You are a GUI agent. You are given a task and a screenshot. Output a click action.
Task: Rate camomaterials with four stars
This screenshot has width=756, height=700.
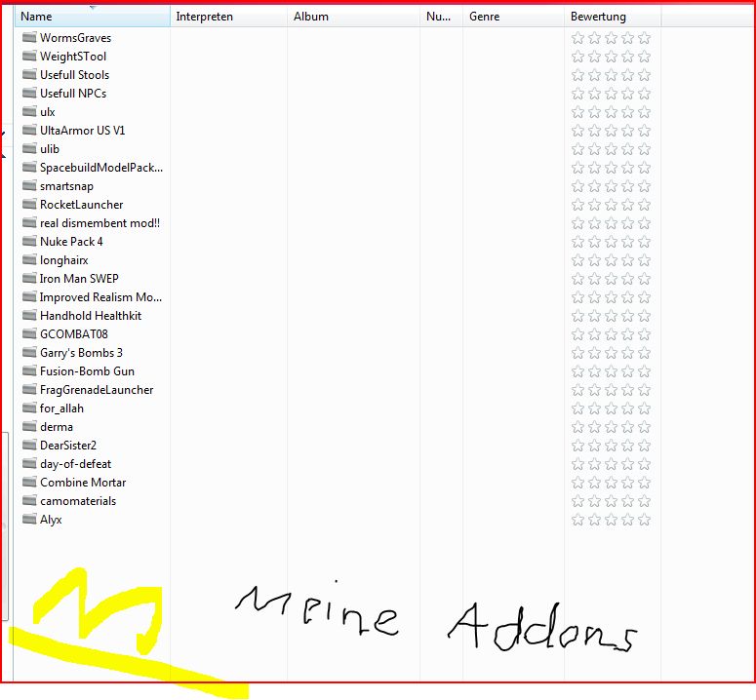point(627,501)
